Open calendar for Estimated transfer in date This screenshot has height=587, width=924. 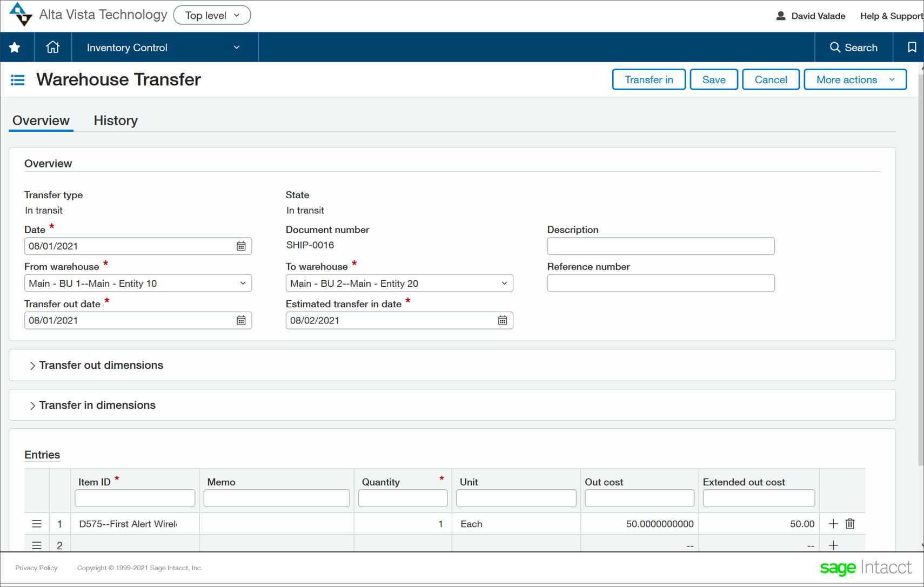pyautogui.click(x=503, y=321)
